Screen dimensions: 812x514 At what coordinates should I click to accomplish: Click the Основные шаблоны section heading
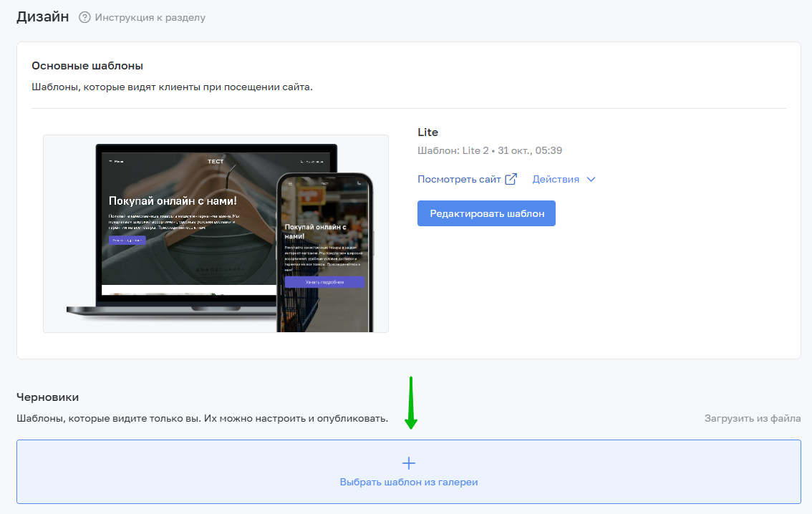(87, 66)
